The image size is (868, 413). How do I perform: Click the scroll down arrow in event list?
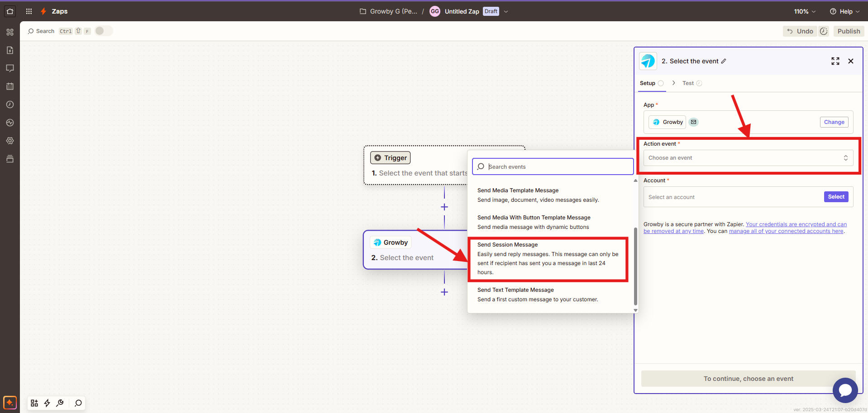[x=635, y=310]
